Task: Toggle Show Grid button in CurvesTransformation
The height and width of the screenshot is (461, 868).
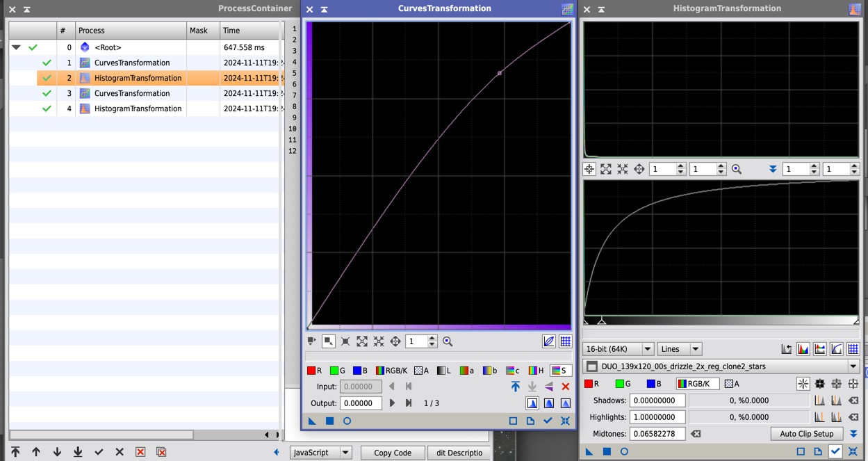Action: (566, 341)
